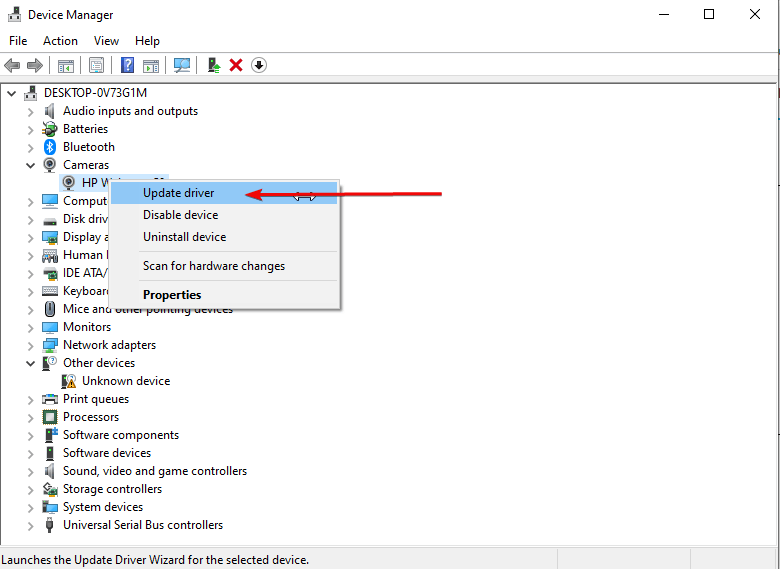The height and width of the screenshot is (569, 780).
Task: Open the View menu
Action: pos(106,41)
